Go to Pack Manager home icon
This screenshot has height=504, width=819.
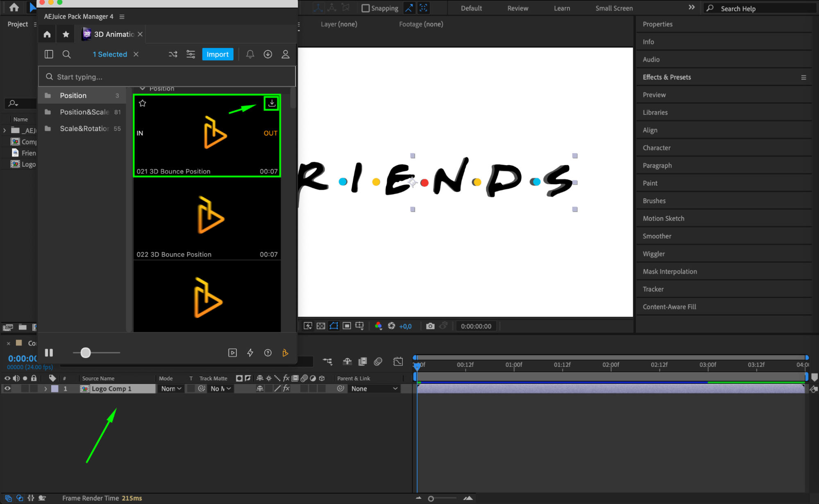pos(47,34)
